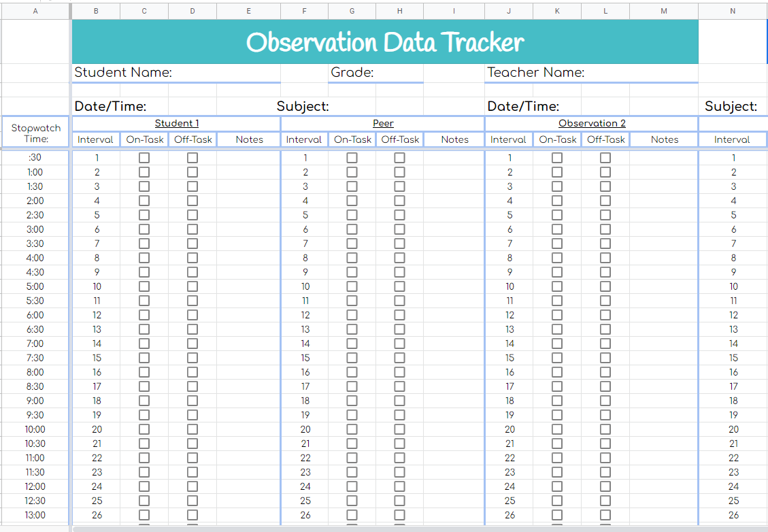The height and width of the screenshot is (532, 768).
Task: Check Observation 2 On-Task box for interval 3
Action: coord(557,186)
